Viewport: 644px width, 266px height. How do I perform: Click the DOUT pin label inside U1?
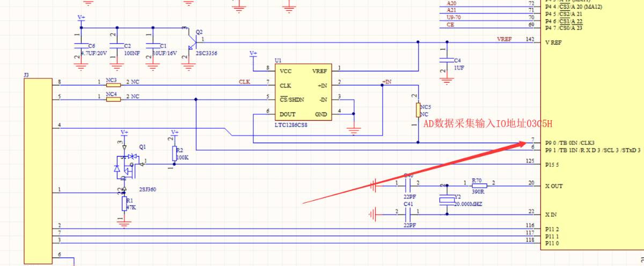[288, 114]
